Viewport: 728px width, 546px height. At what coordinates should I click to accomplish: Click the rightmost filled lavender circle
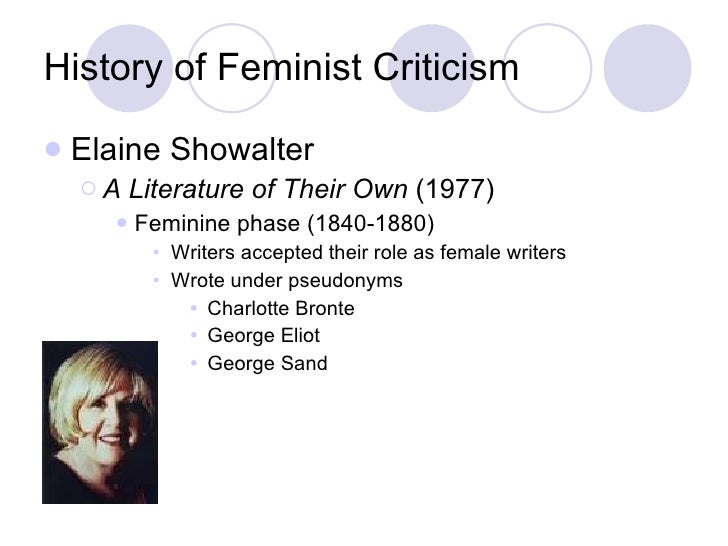pyautogui.click(x=647, y=68)
